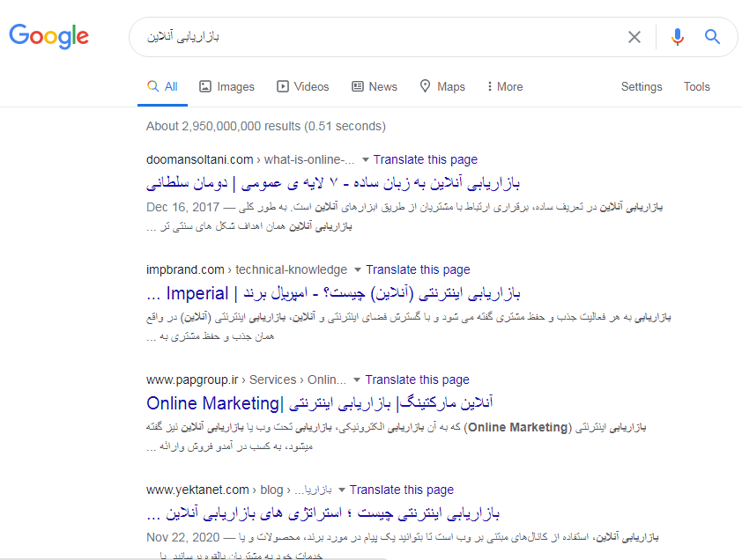Expand dropdown arrow next to doomansoltani.com result
The width and height of the screenshot is (742, 560).
[x=366, y=160]
